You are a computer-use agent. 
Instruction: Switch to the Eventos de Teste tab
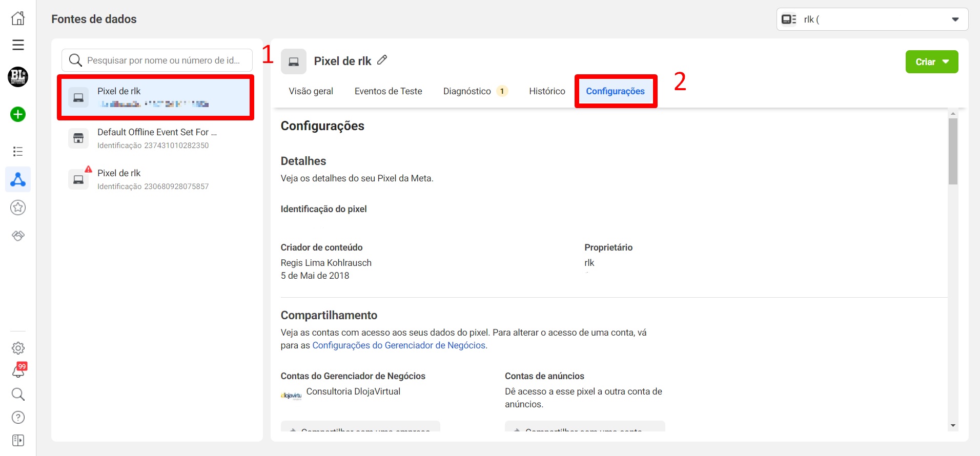389,91
